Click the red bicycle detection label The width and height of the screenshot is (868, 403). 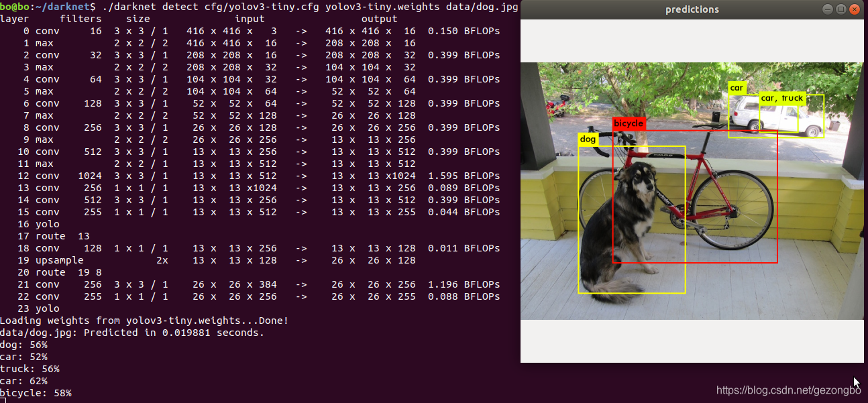coord(629,123)
